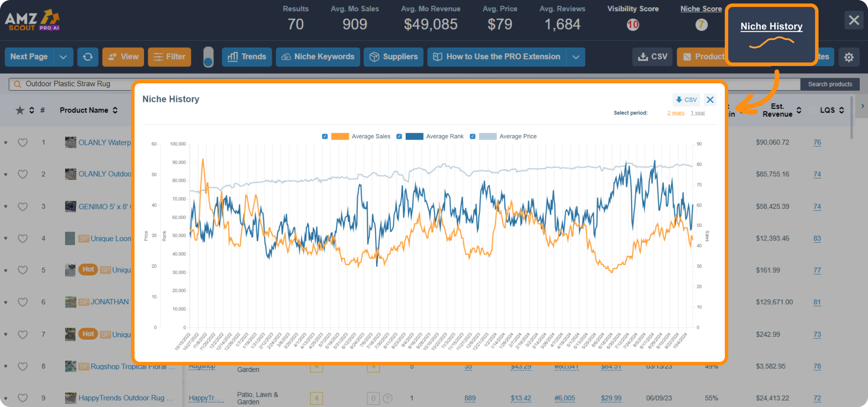The height and width of the screenshot is (407, 868).
Task: Open the Trends chart tool
Action: coord(247,56)
